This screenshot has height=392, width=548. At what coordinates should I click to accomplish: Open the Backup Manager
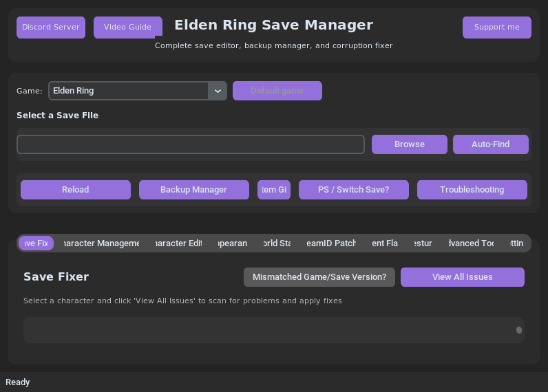[194, 190]
